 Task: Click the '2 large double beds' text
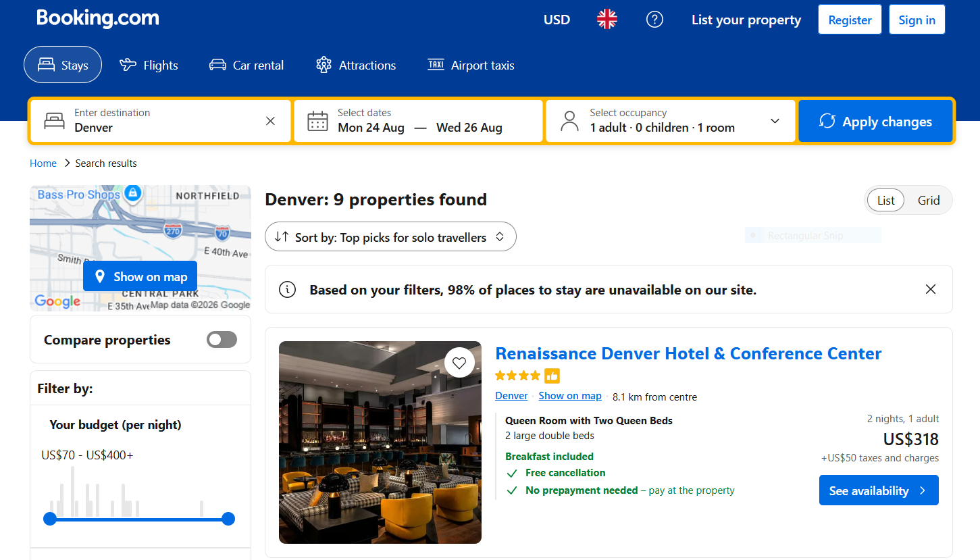pyautogui.click(x=550, y=436)
